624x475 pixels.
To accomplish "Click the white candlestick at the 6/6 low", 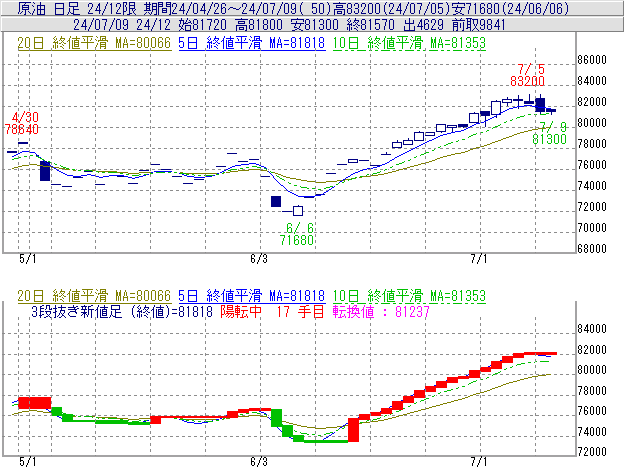I will (298, 210).
